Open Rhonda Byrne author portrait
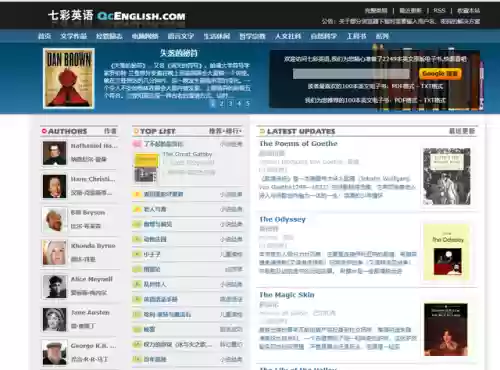This screenshot has width=500, height=370. point(54,253)
